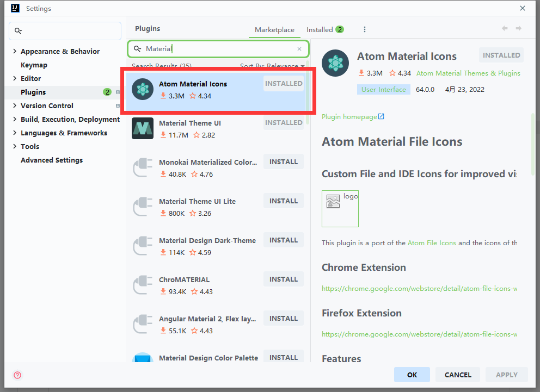This screenshot has height=392, width=540.
Task: Install Material Design Dark-Theme plugin
Action: click(x=284, y=240)
